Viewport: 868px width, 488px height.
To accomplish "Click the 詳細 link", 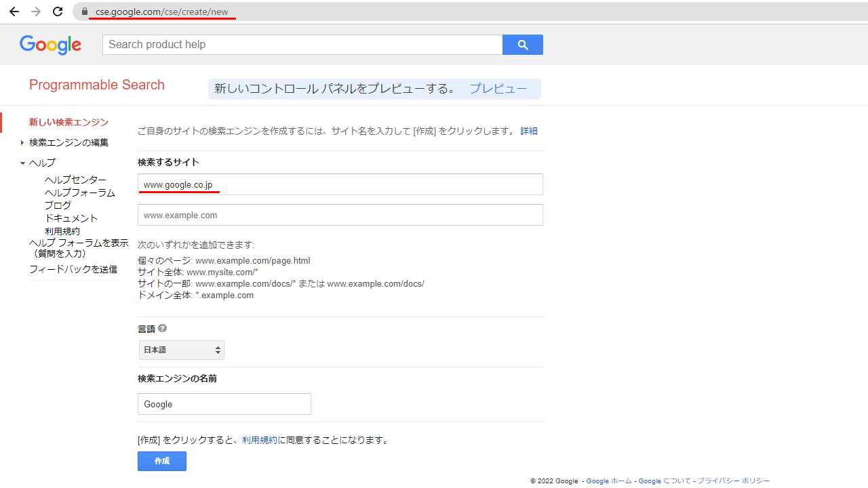I will [528, 130].
